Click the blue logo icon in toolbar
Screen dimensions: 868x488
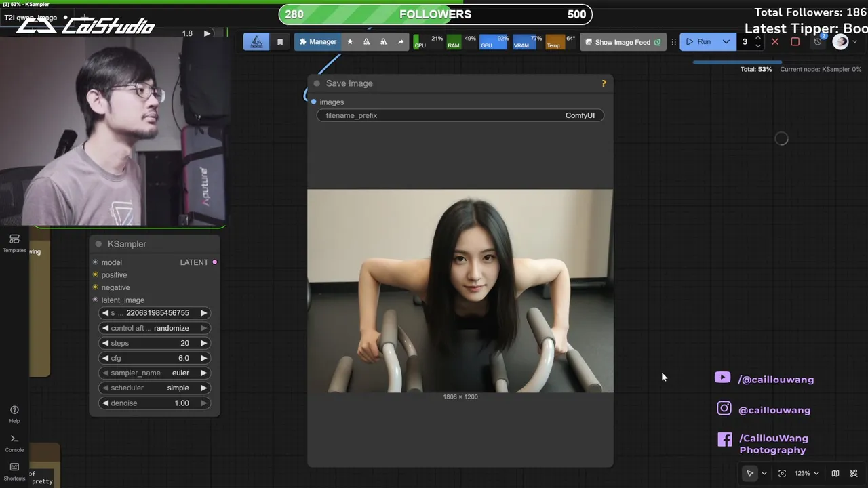tap(256, 42)
